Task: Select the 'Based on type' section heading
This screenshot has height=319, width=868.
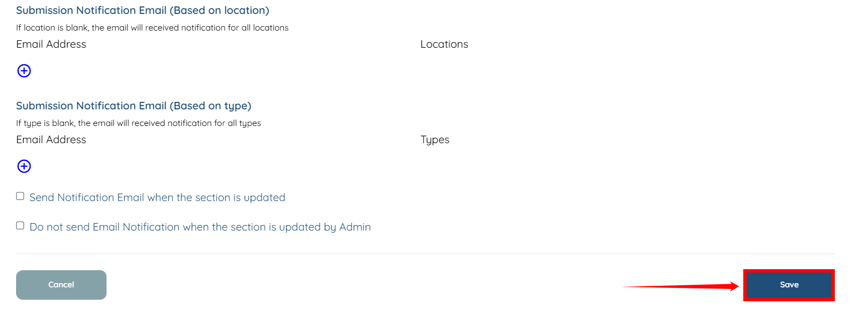Action: 133,106
